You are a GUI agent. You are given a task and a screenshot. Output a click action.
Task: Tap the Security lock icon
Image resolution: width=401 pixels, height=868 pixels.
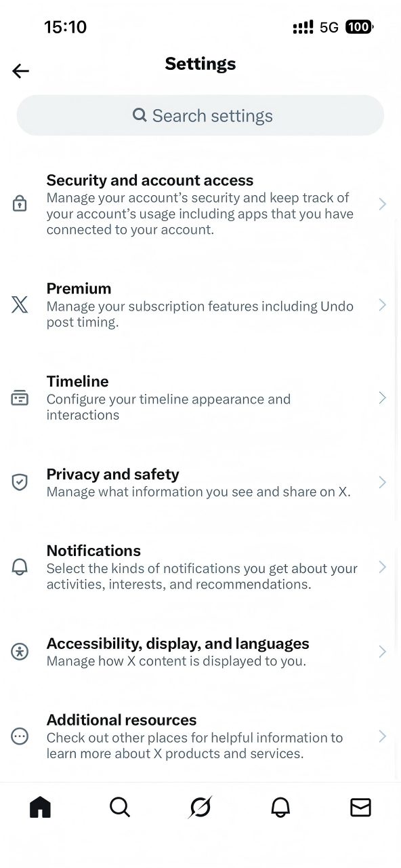tap(20, 204)
